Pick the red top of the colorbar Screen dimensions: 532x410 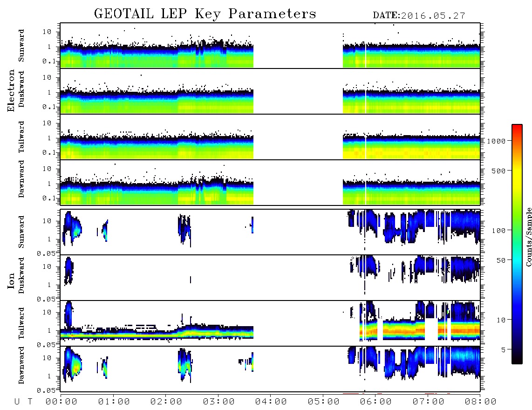(517, 128)
